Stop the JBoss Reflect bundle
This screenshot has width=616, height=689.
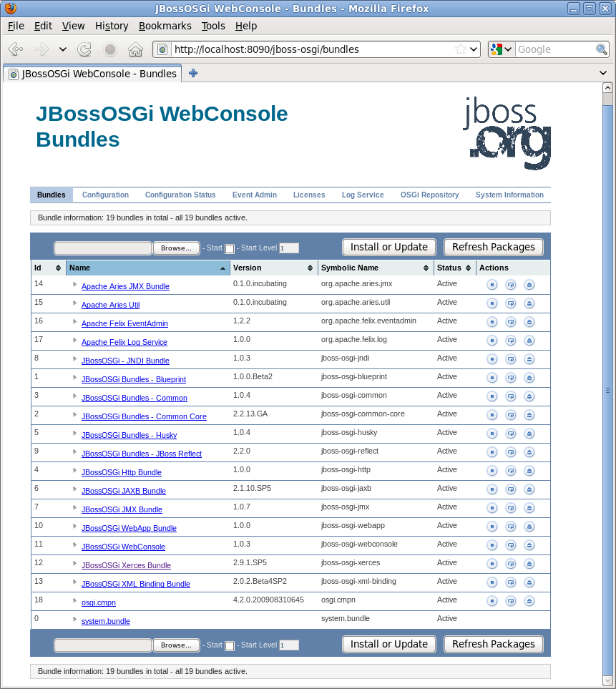point(492,452)
